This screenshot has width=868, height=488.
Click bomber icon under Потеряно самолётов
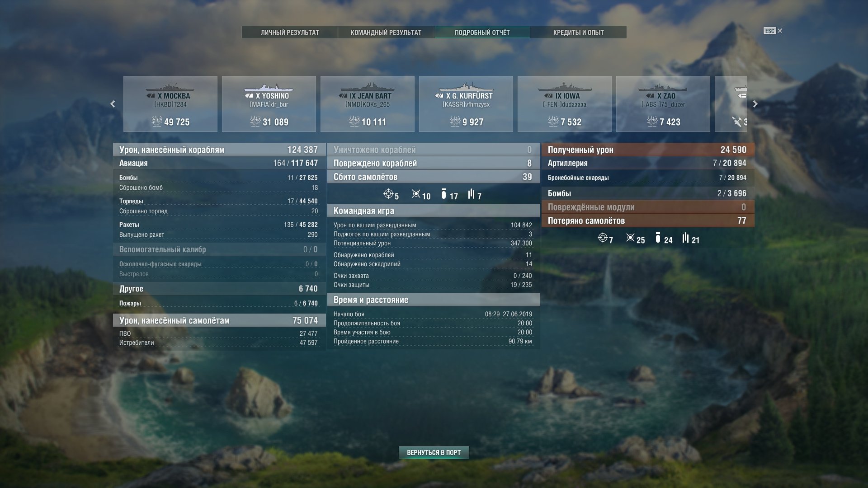point(658,238)
